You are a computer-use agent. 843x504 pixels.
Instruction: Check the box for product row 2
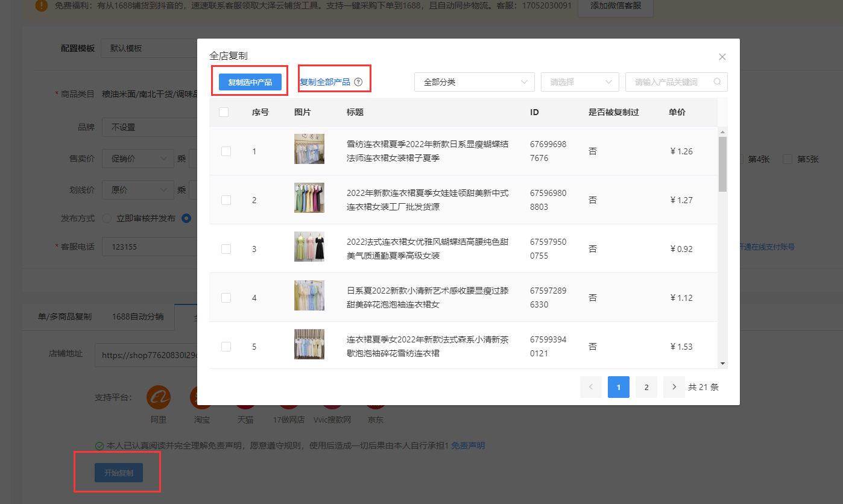coord(226,200)
